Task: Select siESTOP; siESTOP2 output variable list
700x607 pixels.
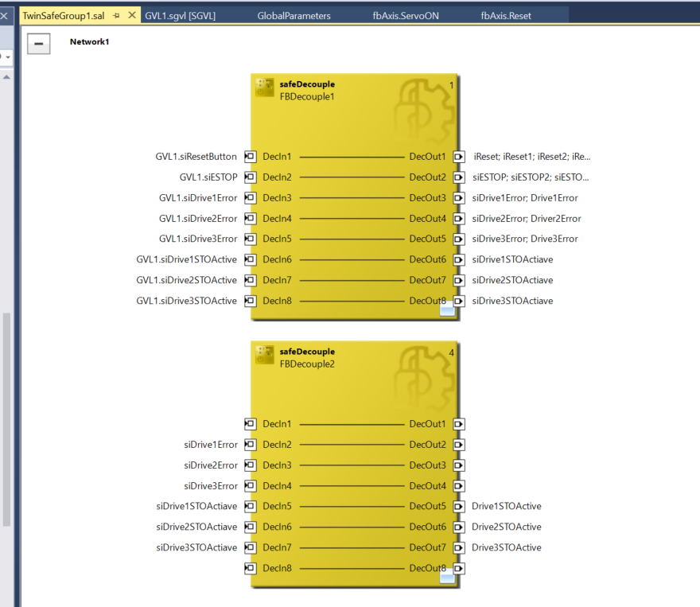Action: coord(531,177)
